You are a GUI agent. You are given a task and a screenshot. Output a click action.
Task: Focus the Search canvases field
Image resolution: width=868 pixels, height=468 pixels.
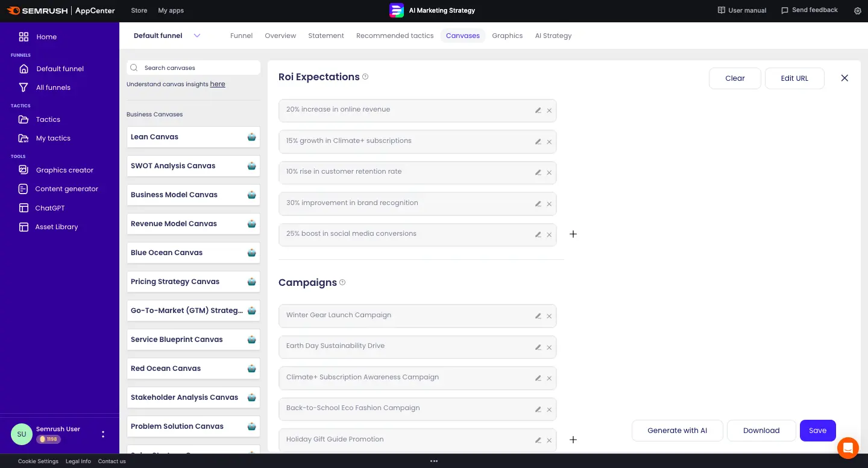click(199, 68)
